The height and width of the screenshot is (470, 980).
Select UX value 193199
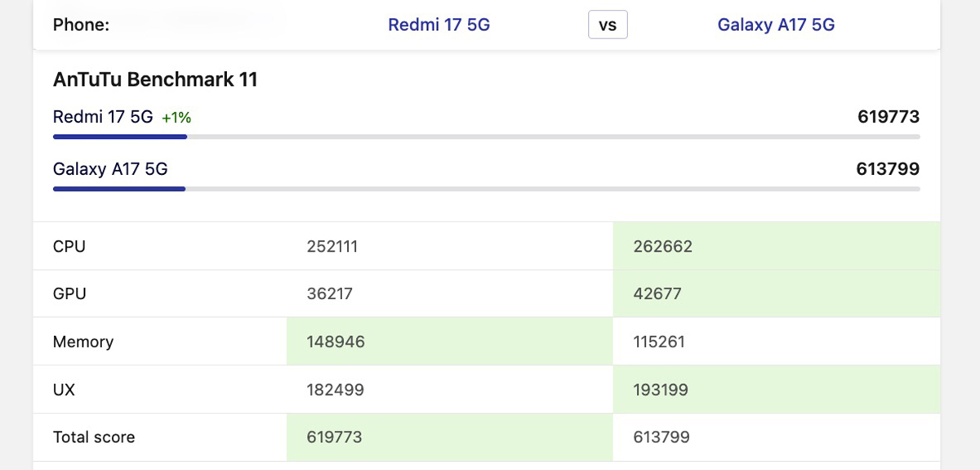(x=661, y=390)
